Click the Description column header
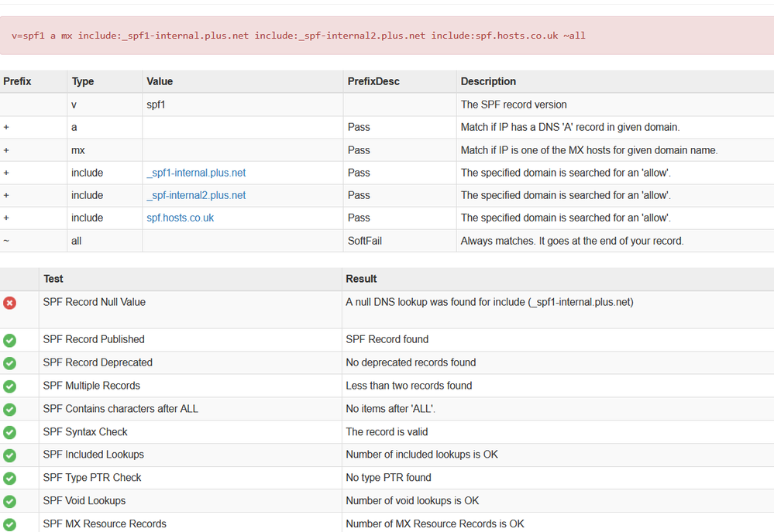 [x=488, y=81]
